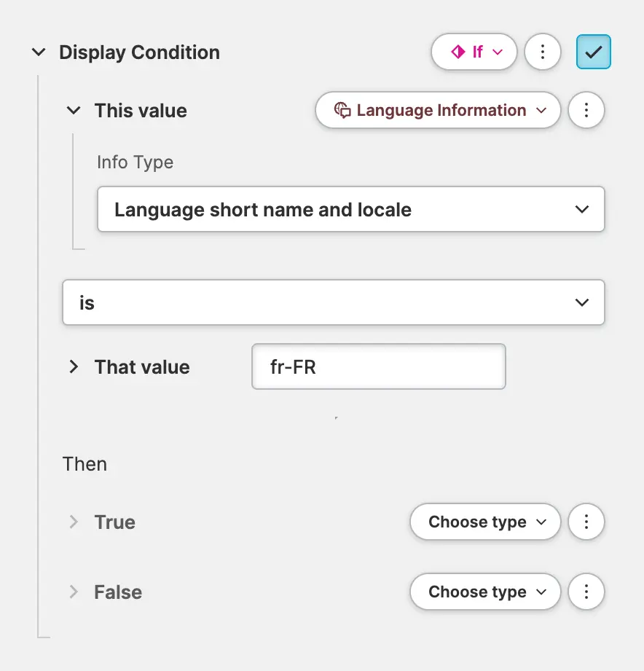Open False row three-dot options menu
The width and height of the screenshot is (644, 671).
(x=586, y=592)
